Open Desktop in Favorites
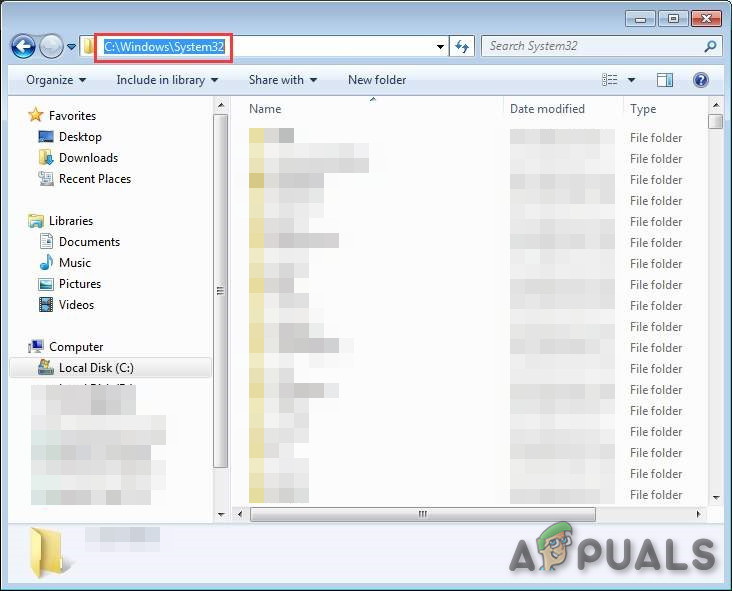 click(80, 137)
